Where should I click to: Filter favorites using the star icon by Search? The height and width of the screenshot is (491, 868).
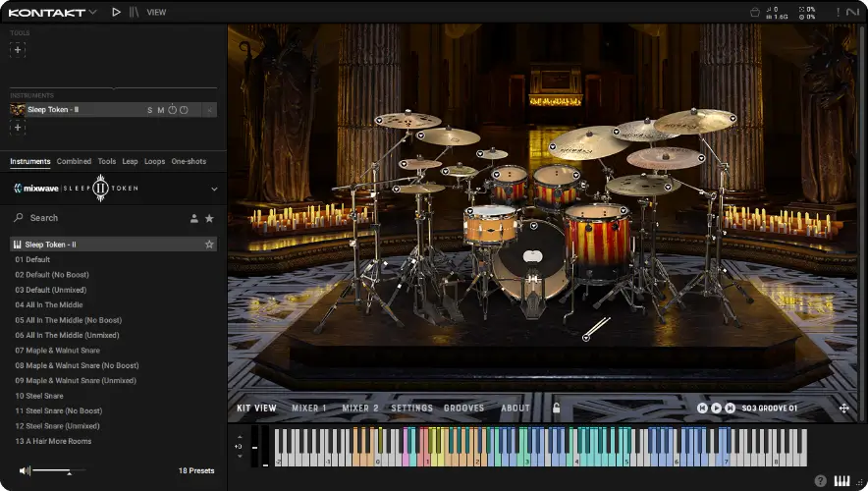pyautogui.click(x=209, y=218)
